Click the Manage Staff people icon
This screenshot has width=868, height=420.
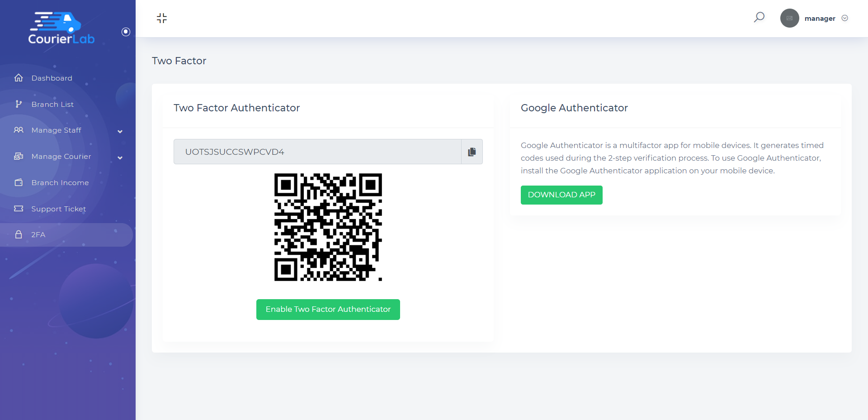[19, 130]
